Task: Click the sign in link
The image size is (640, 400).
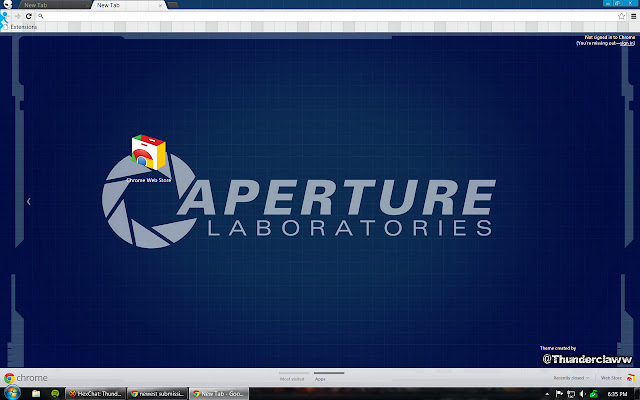Action: tap(627, 43)
